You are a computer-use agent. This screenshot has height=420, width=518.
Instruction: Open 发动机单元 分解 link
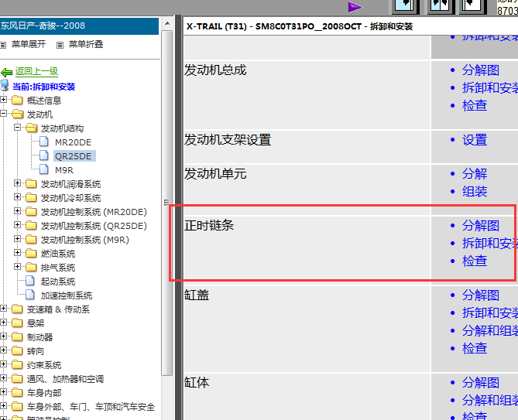[475, 174]
